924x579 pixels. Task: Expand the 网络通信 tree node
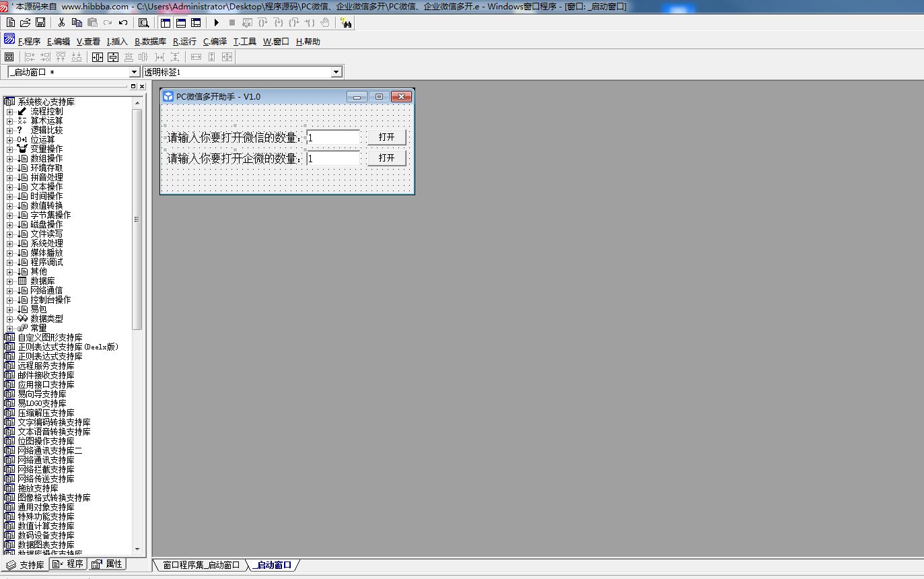9,291
